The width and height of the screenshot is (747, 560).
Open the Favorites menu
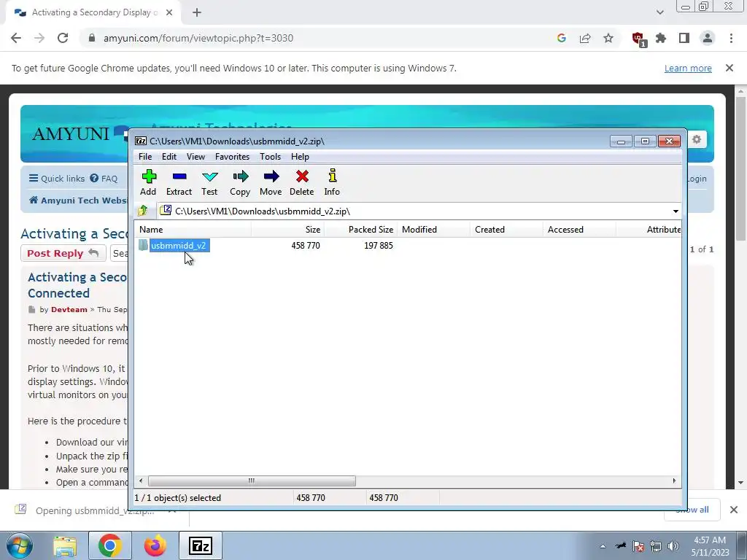(x=232, y=157)
